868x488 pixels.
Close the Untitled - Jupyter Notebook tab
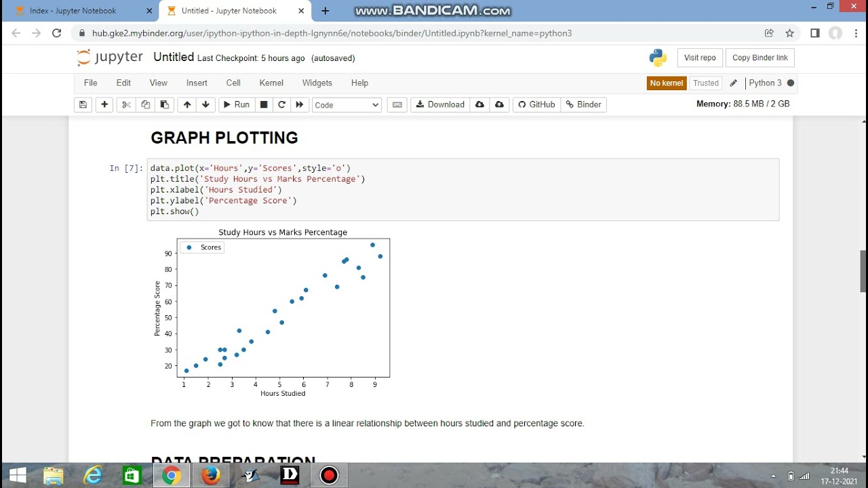tap(300, 11)
